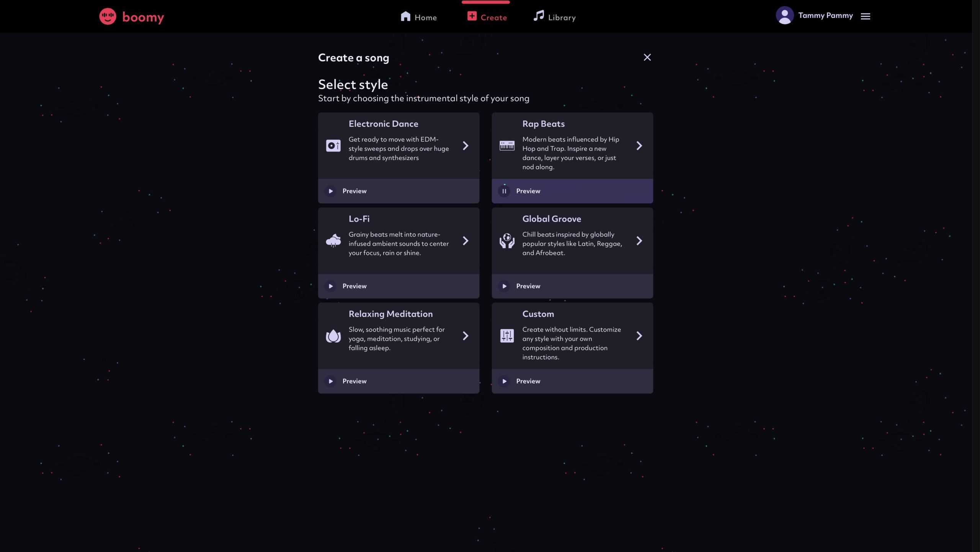Screen dimensions: 980x552
Task: Click the boomy smiley logo icon
Action: click(108, 16)
